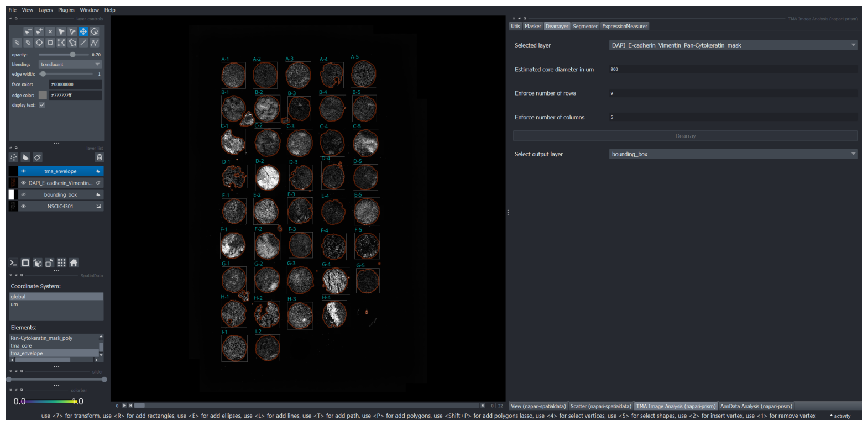Select the Pan-Cytokeratin_mask_poly element
Screen dimensions: 868x426
(54, 338)
